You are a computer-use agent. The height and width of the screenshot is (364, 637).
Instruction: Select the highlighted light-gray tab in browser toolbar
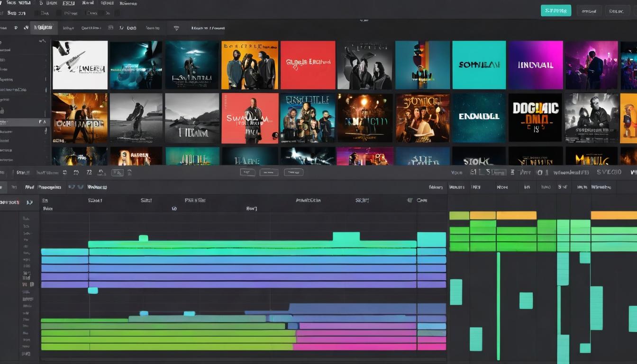tap(44, 27)
